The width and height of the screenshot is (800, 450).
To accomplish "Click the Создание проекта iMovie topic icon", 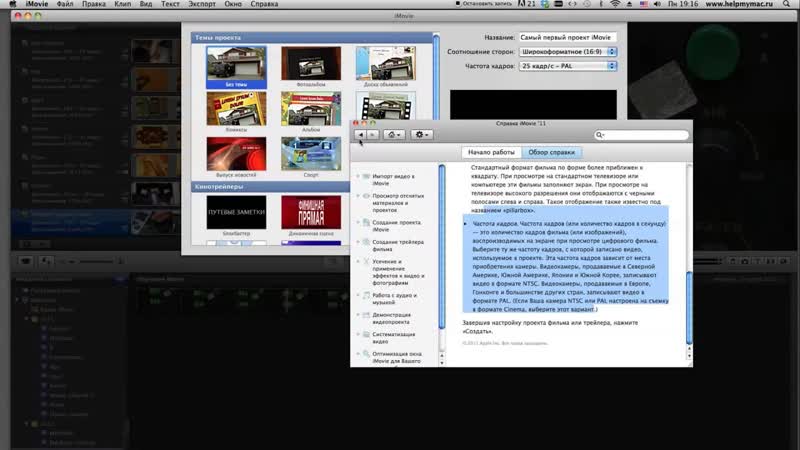I will point(366,222).
